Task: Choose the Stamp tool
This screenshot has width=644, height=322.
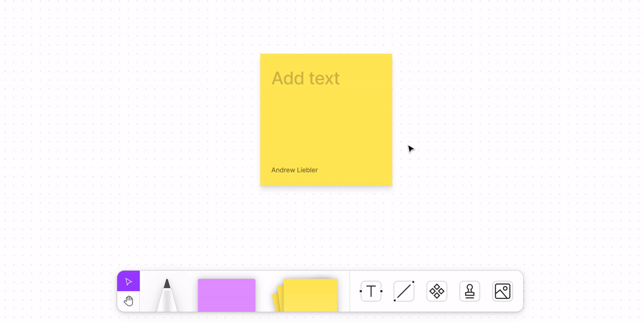Action: [x=470, y=291]
